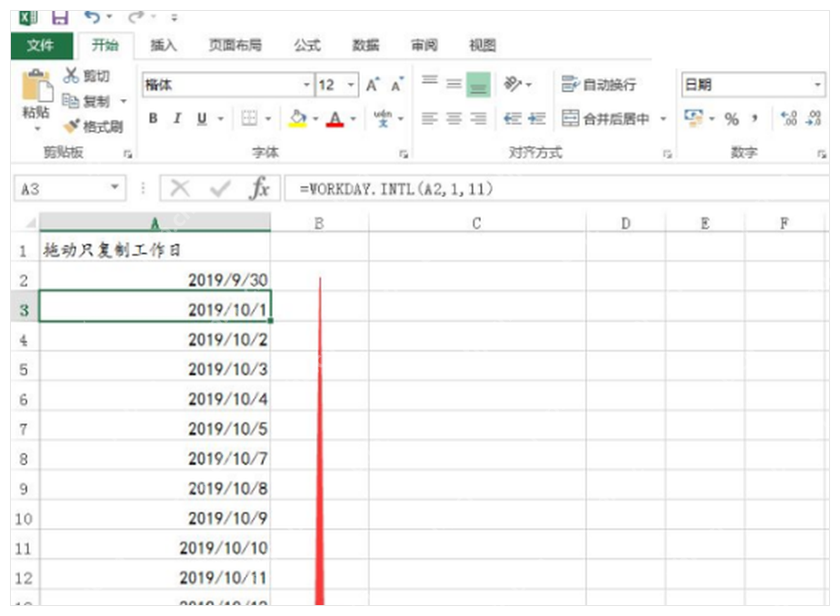
Task: Click the cell borders icon
Action: coord(249,118)
